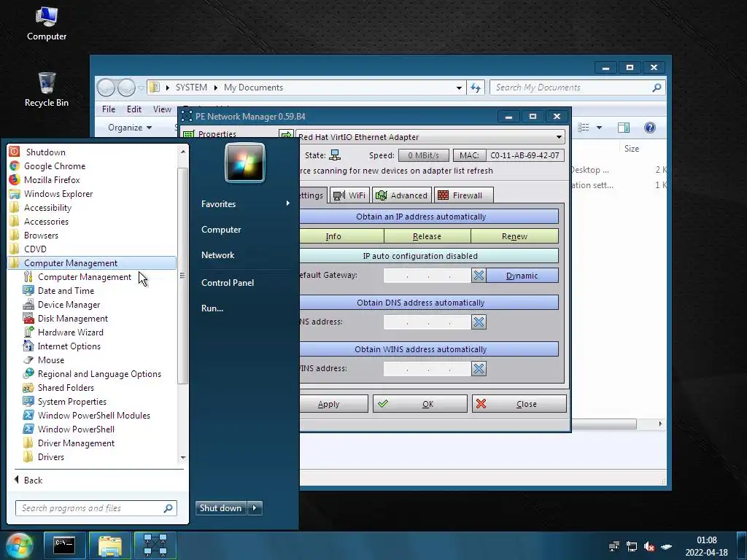This screenshot has height=560, width=747.
Task: Clear the WINS address field with X
Action: pyautogui.click(x=479, y=368)
